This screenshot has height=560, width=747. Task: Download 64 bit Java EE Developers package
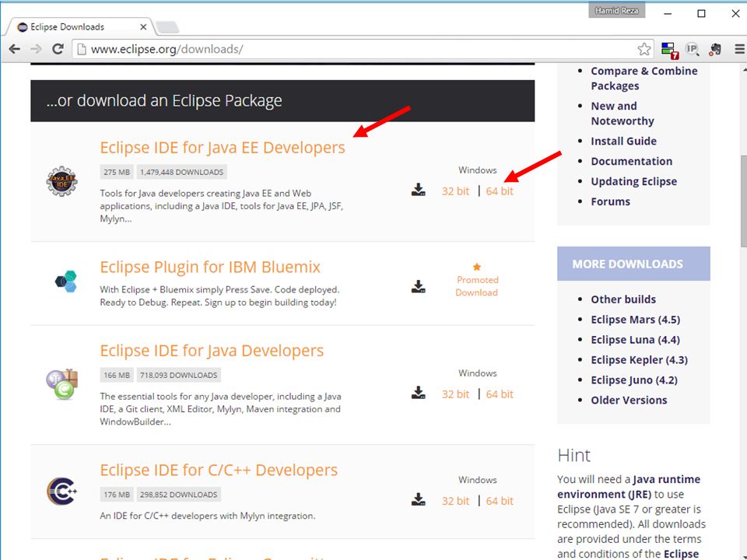coord(500,191)
